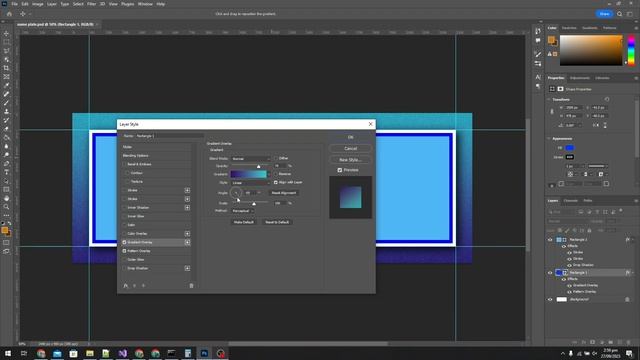Click the Opacity slider handle
Screen dimensions: 640x360
pyautogui.click(x=258, y=166)
